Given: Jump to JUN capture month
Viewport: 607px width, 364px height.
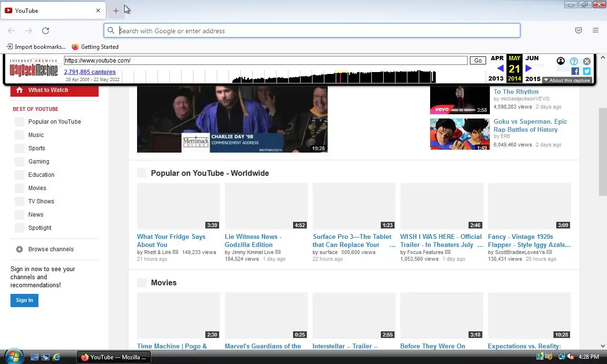Looking at the screenshot, I should coord(532,58).
